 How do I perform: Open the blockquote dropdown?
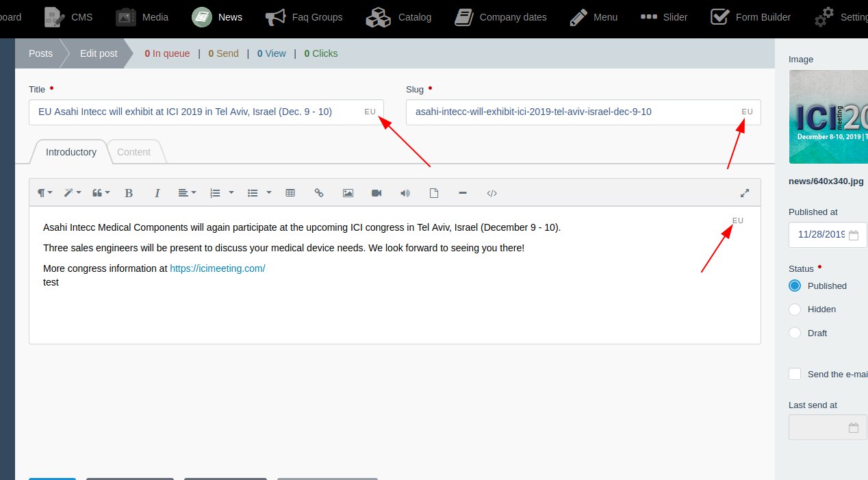tap(101, 193)
